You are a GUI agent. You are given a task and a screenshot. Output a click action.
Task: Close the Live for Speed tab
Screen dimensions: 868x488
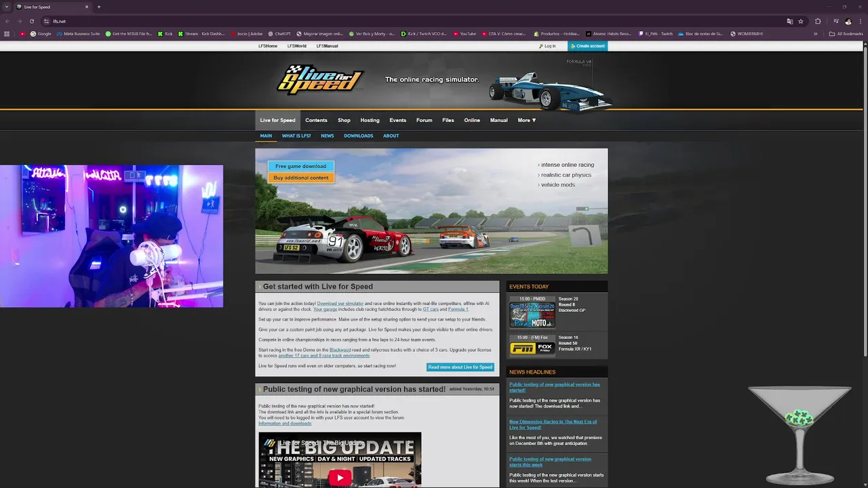pos(87,7)
